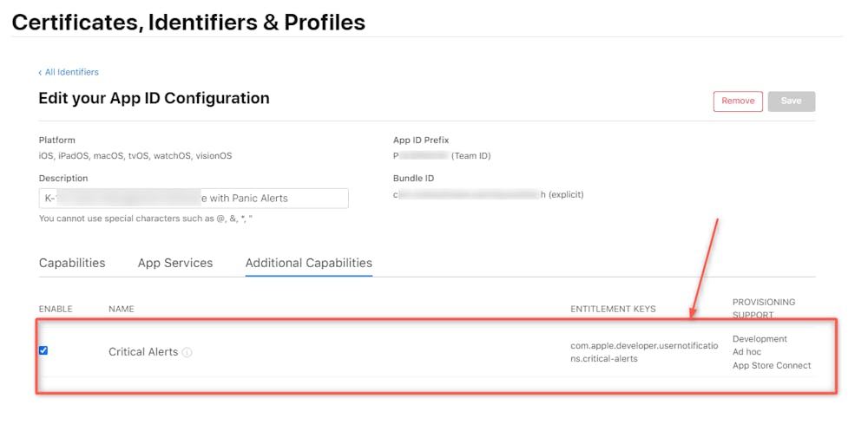Image resolution: width=868 pixels, height=444 pixels.
Task: Open the App Services tab
Action: [x=174, y=263]
